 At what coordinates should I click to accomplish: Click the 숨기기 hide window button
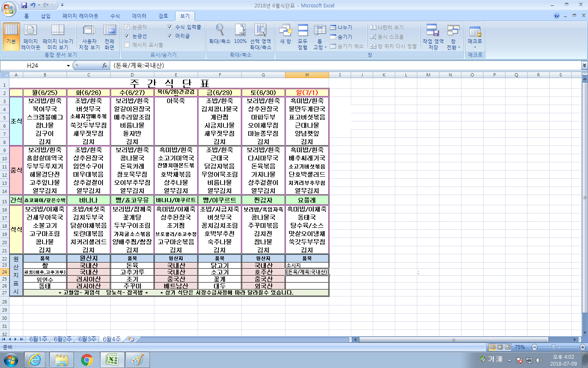[x=341, y=37]
